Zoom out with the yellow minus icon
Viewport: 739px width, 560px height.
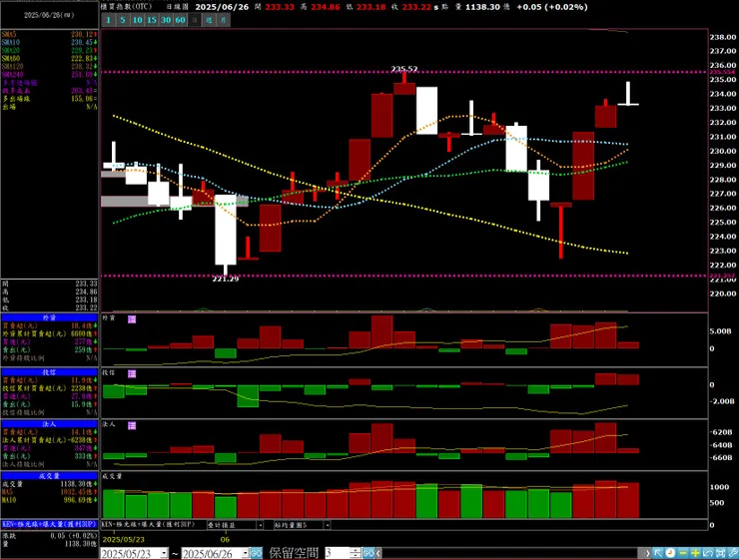pyautogui.click(x=683, y=553)
